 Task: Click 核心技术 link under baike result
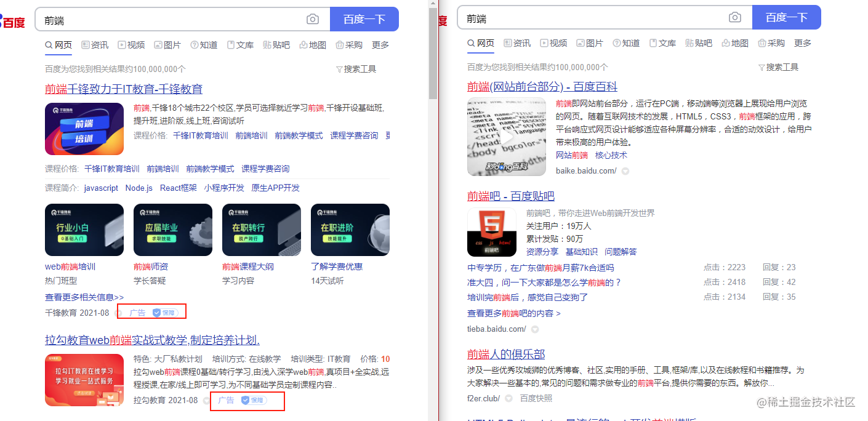pos(611,155)
